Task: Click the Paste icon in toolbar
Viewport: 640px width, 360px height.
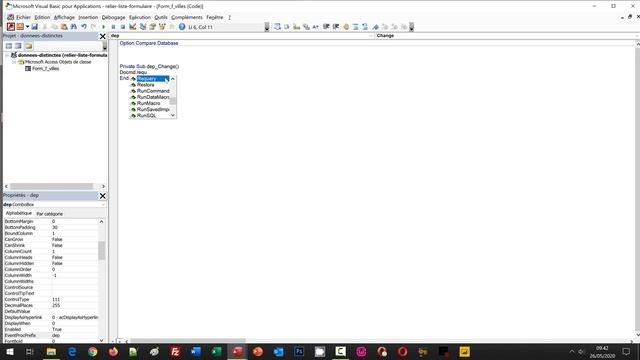Action: (x=64, y=27)
